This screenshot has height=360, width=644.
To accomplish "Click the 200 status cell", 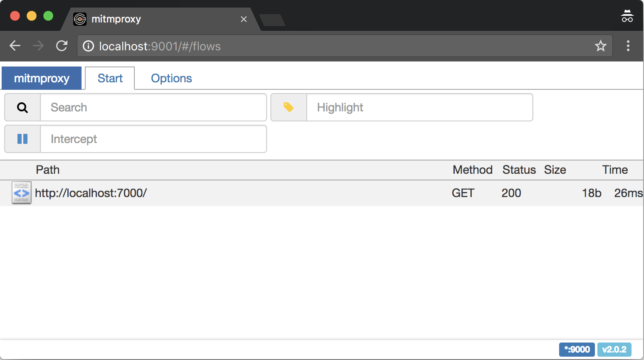I will coord(511,193).
